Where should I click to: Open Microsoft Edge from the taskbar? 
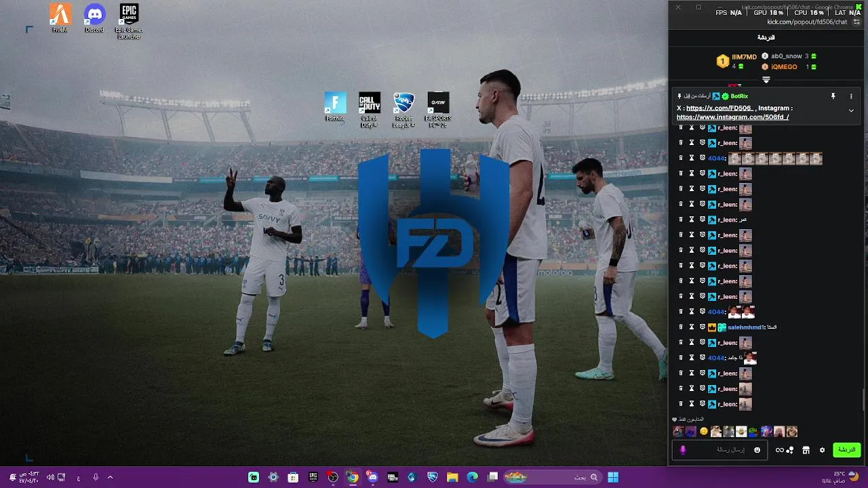pos(473,477)
